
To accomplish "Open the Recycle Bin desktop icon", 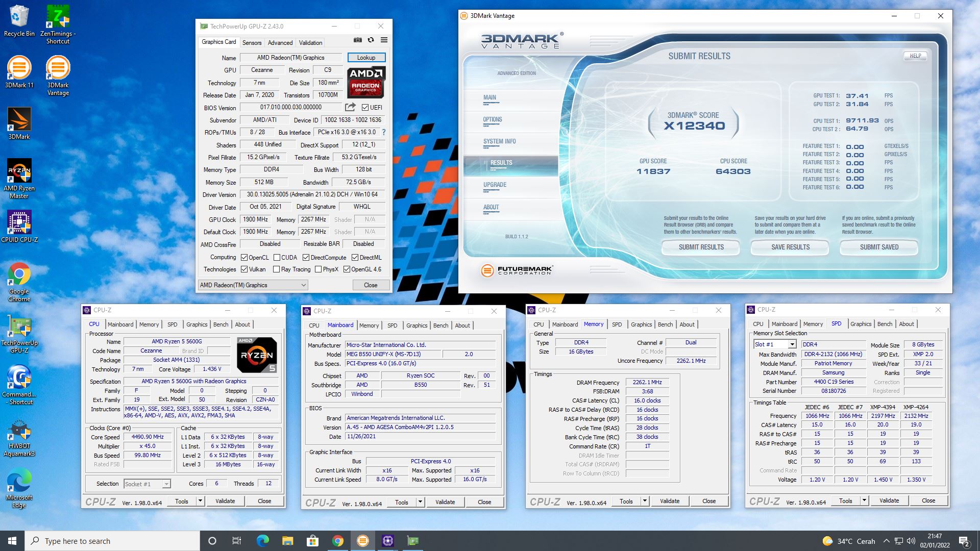I will point(19,21).
